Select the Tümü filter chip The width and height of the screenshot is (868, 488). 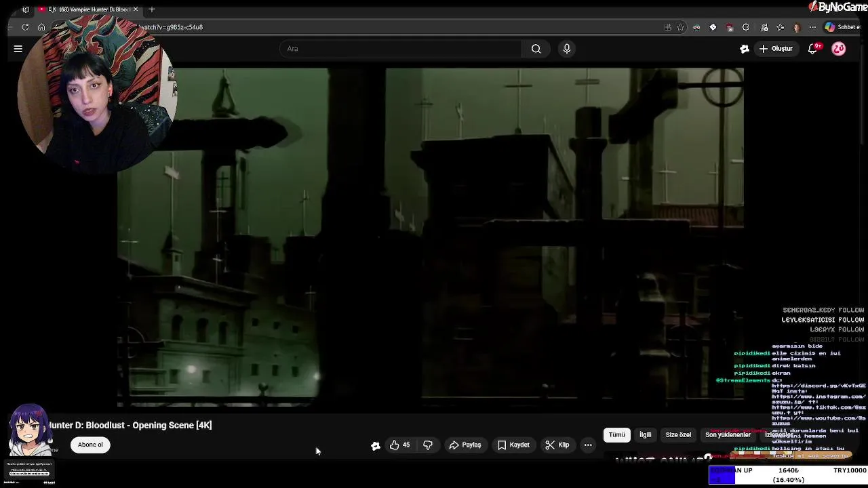coord(616,435)
